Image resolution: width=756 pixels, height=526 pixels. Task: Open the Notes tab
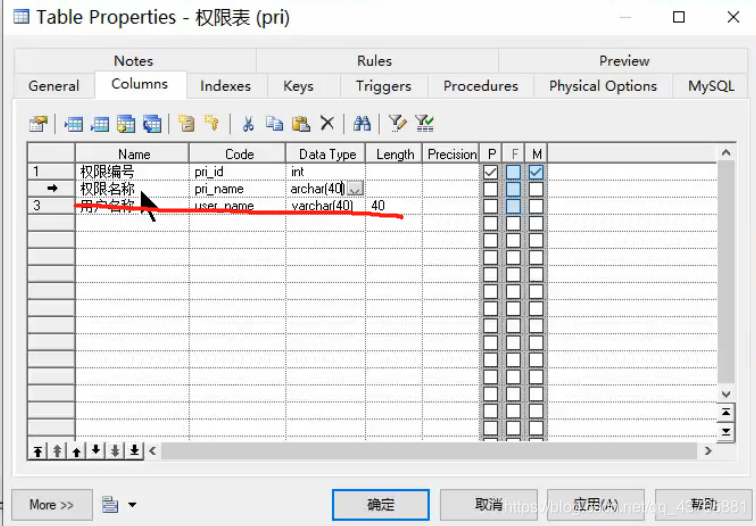coord(134,61)
